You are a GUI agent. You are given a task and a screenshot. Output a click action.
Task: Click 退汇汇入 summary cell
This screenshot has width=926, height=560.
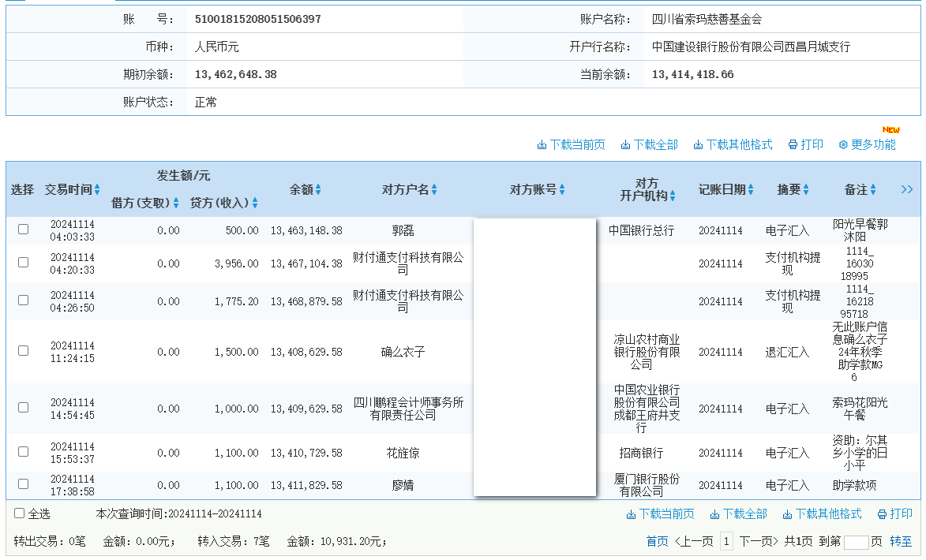click(x=787, y=353)
